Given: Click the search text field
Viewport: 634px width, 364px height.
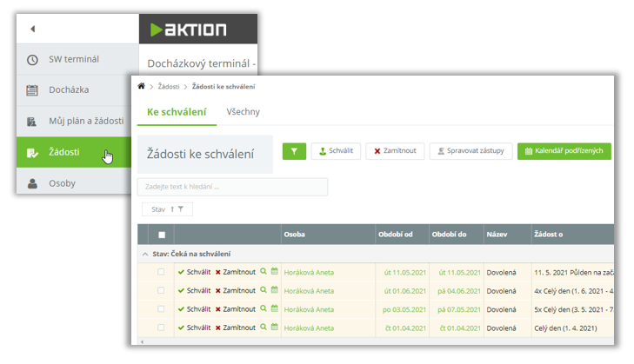Looking at the screenshot, I should tap(232, 187).
